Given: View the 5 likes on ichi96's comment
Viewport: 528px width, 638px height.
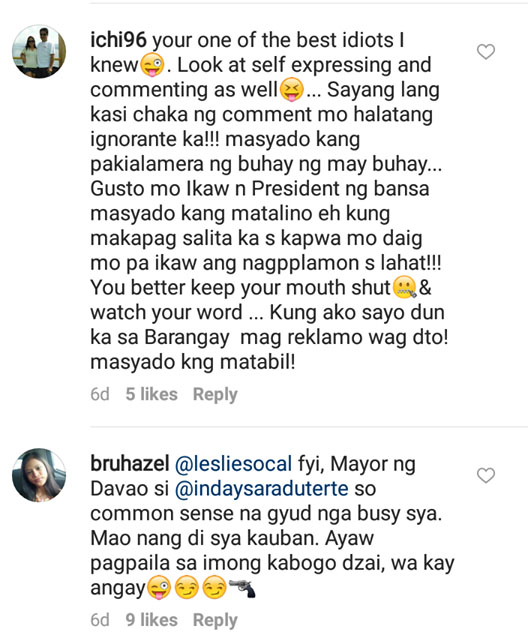Looking at the screenshot, I should click(151, 394).
